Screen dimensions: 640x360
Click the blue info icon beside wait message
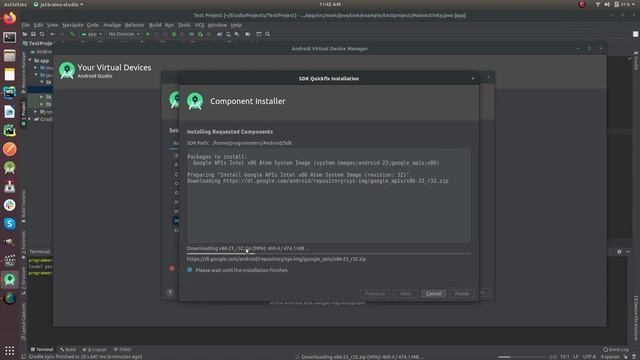[x=189, y=270]
